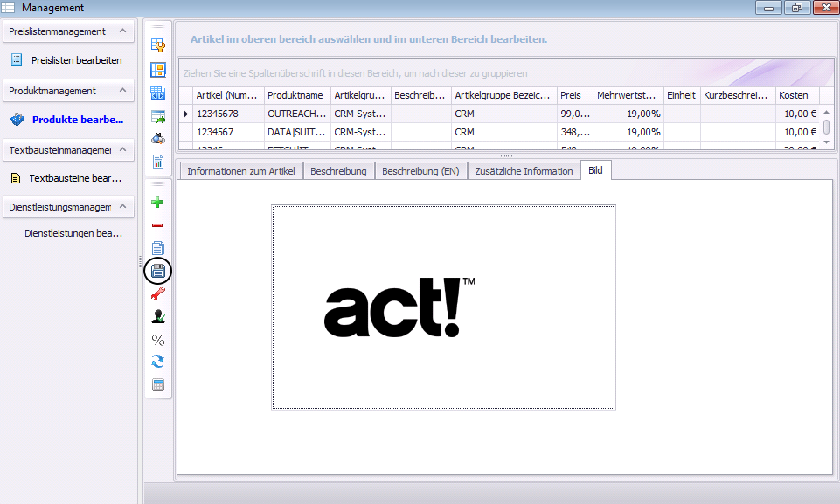
Task: Collapse the Textbausteinmanagement section
Action: point(122,150)
